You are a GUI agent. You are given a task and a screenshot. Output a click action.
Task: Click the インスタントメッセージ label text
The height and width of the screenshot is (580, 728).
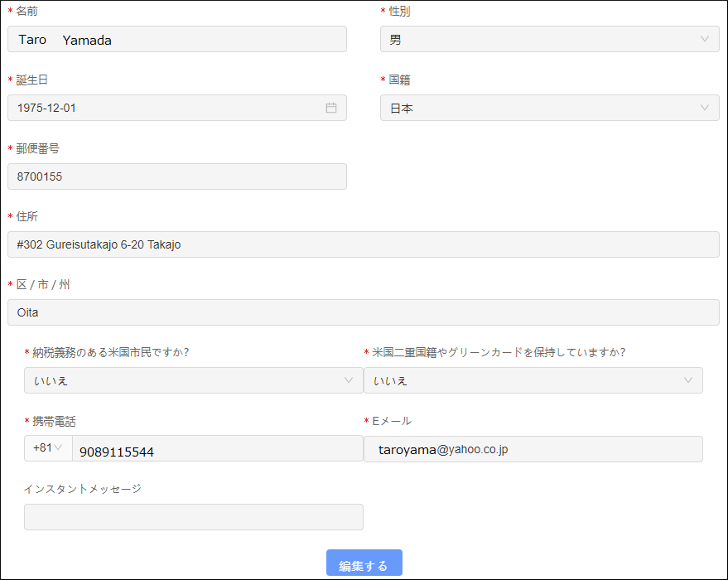tap(83, 489)
